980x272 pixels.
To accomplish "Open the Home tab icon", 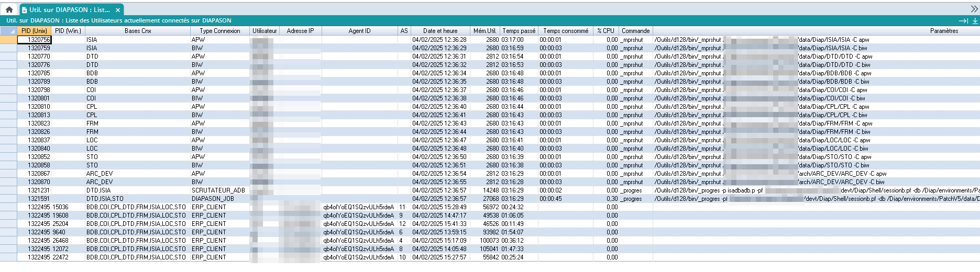I will point(9,9).
